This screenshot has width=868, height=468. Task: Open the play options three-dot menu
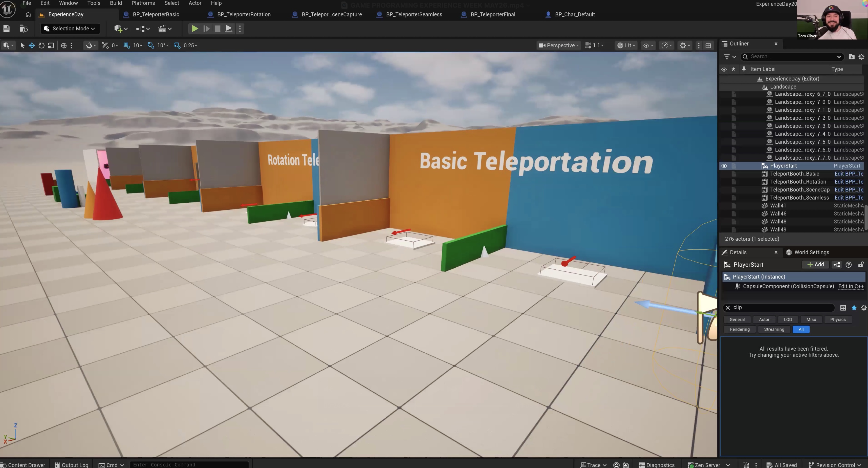pyautogui.click(x=240, y=29)
